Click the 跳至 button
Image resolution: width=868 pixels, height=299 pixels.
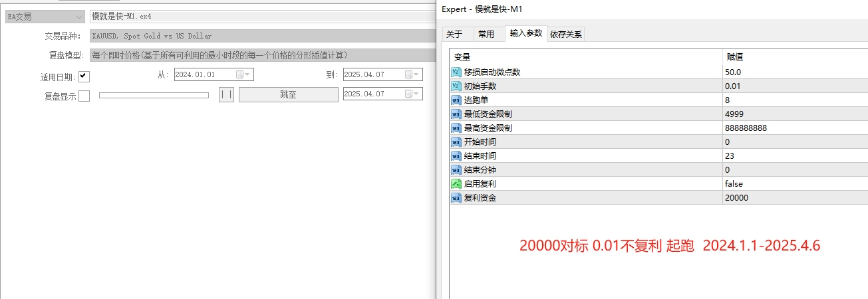pyautogui.click(x=289, y=94)
